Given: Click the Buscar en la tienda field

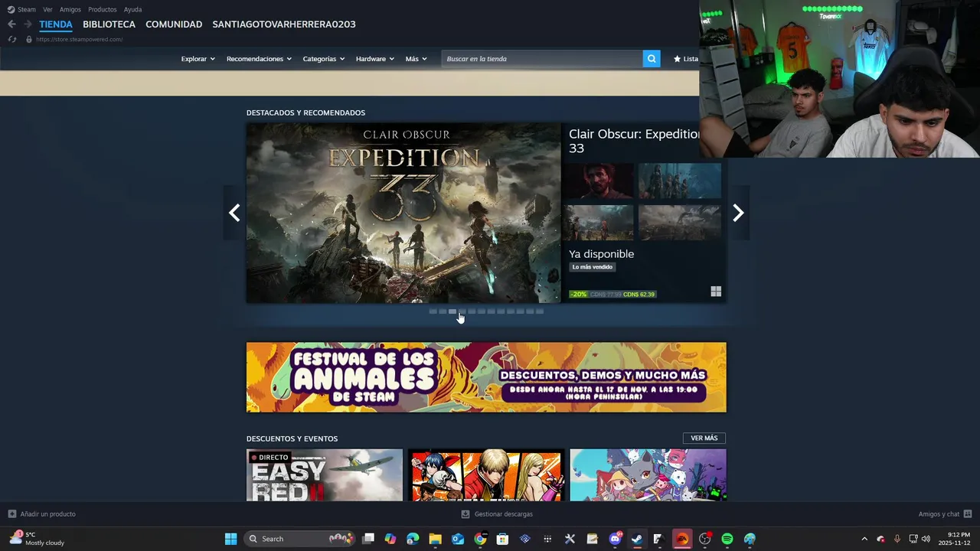Looking at the screenshot, I should point(542,59).
